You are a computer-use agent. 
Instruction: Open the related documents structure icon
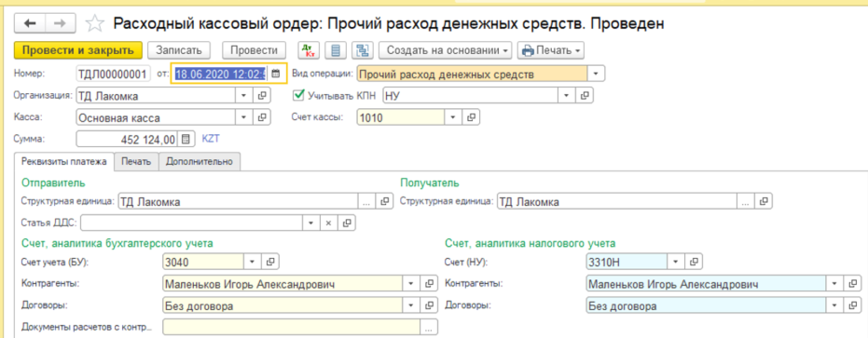pos(363,50)
